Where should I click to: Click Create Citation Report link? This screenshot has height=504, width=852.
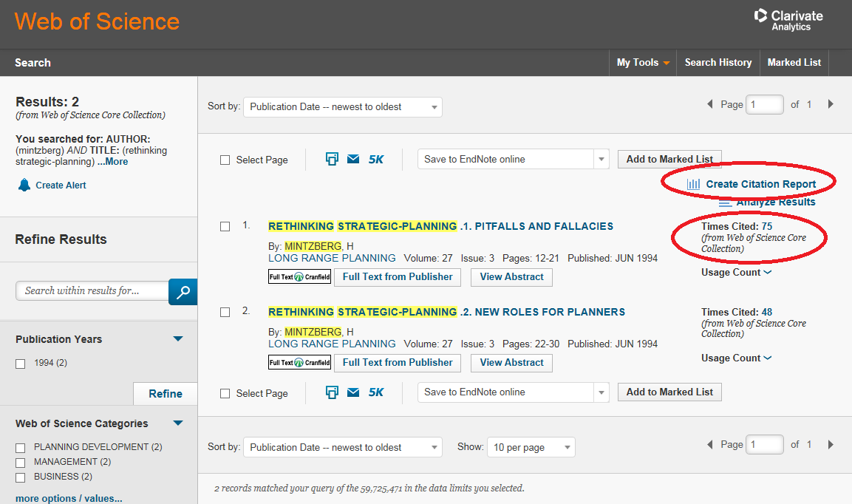pos(760,184)
